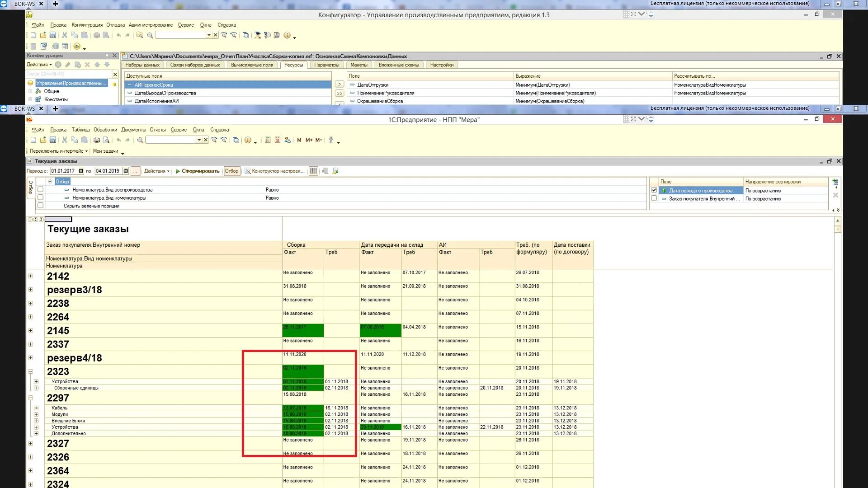Toggle checkbox for Номенклатура Вид воспроизводства row
This screenshot has height=488, width=868.
point(40,189)
